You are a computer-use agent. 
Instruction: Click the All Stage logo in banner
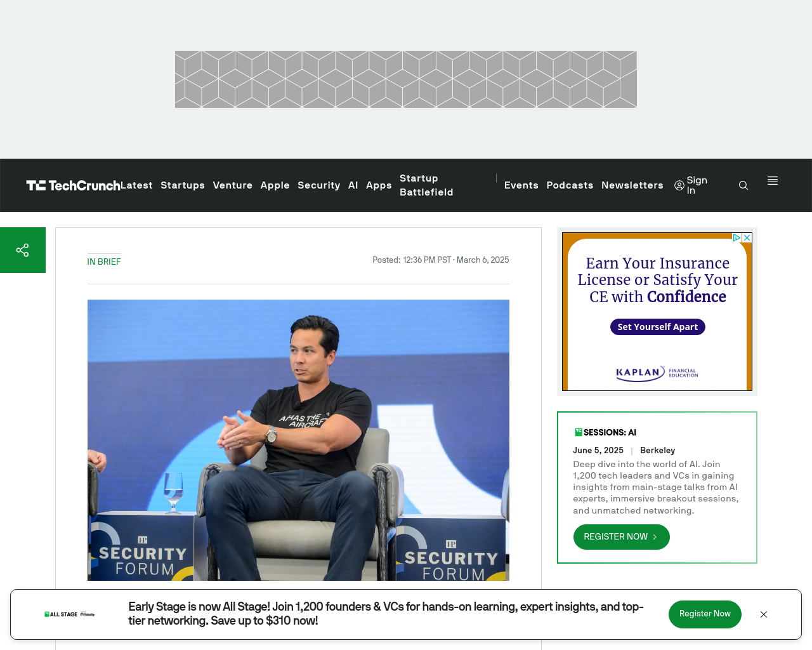coord(70,614)
